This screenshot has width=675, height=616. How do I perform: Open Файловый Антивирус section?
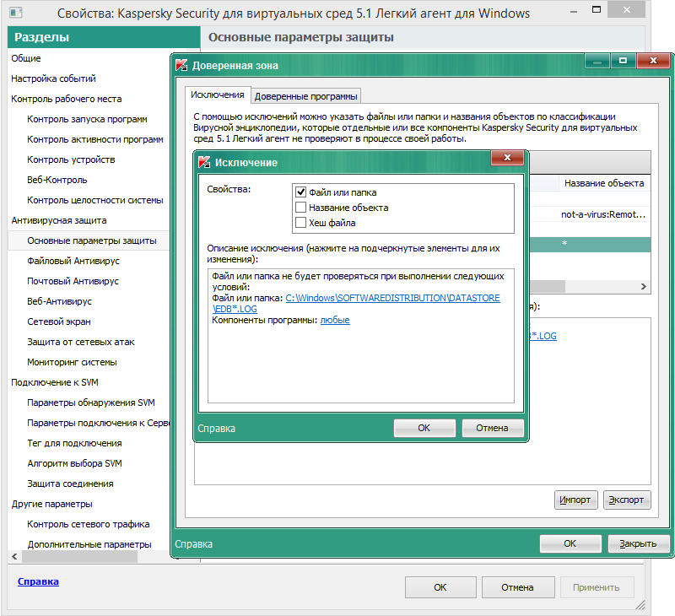pos(73,261)
